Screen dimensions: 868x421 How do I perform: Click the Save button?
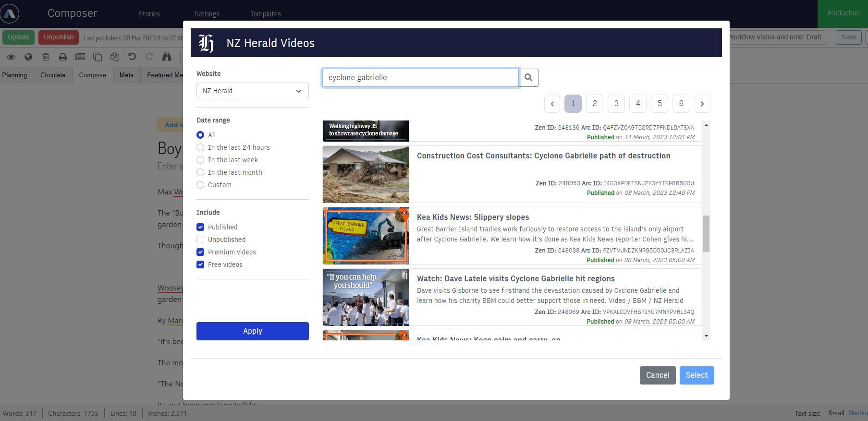849,37
